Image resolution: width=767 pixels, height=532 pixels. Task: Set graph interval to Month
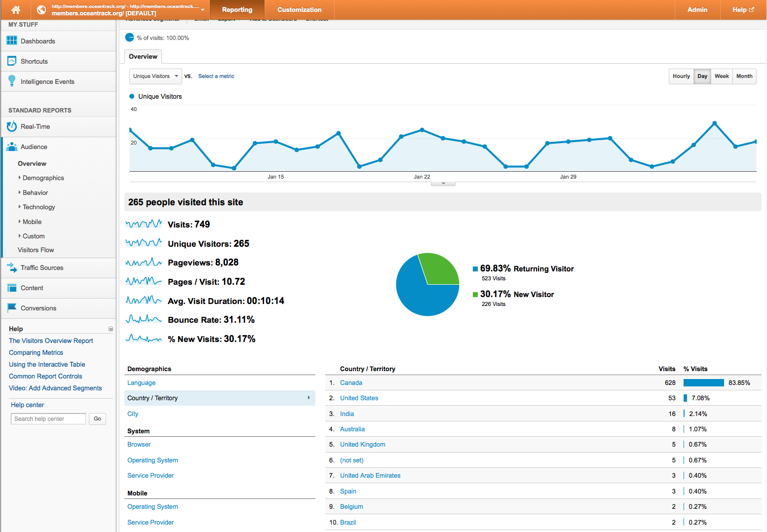pos(744,76)
